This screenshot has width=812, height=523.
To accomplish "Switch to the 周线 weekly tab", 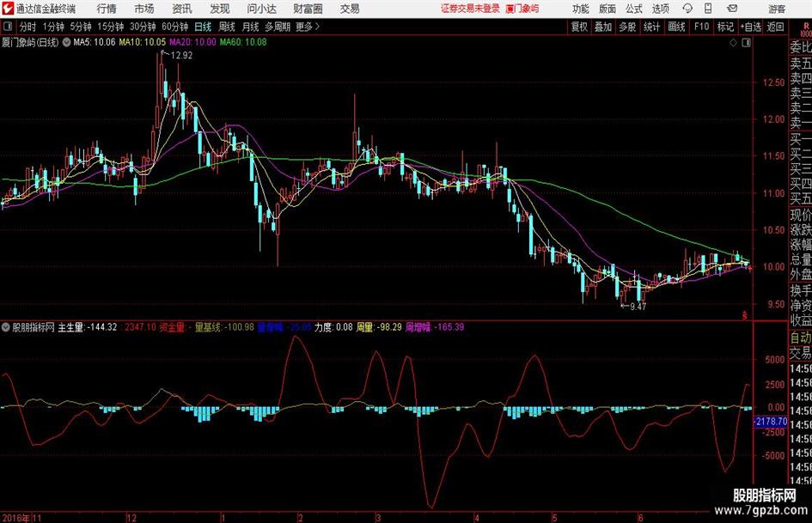I will (227, 27).
